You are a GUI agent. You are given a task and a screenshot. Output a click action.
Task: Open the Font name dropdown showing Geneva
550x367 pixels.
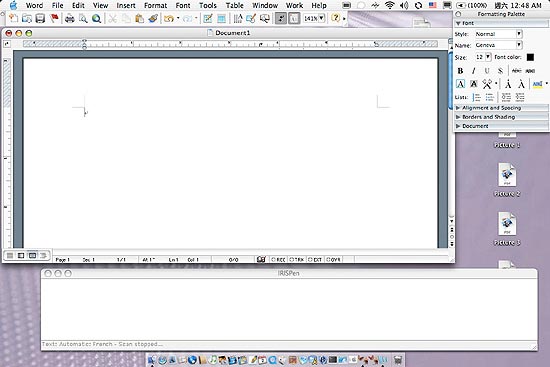[498, 45]
